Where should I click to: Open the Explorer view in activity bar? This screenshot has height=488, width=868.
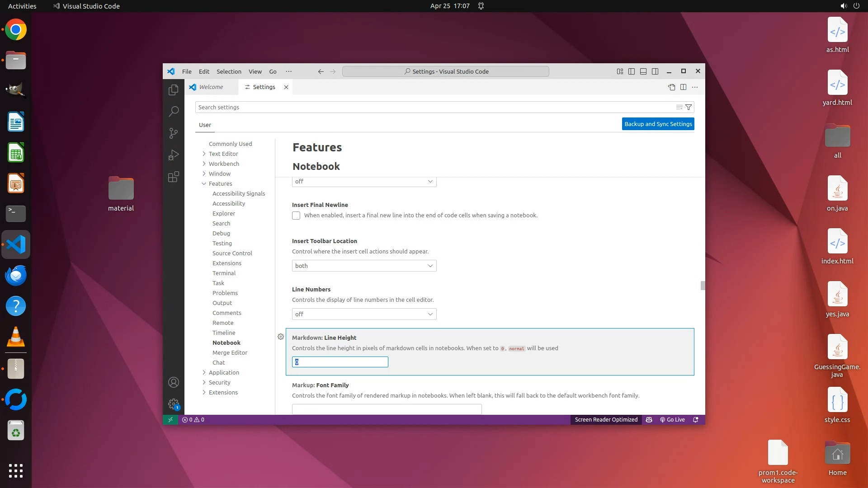click(174, 90)
